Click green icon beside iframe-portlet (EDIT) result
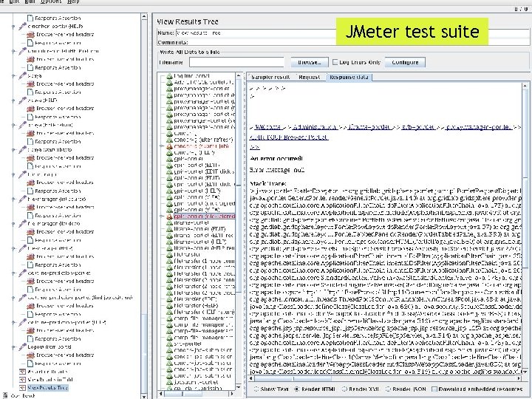The image size is (532, 399). point(170,229)
